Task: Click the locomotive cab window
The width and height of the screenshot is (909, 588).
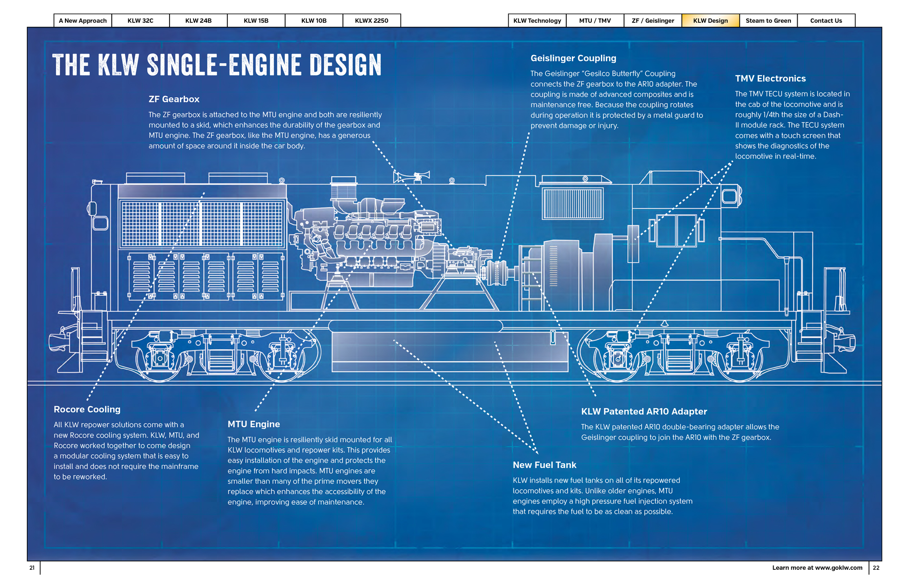Action: tap(676, 231)
